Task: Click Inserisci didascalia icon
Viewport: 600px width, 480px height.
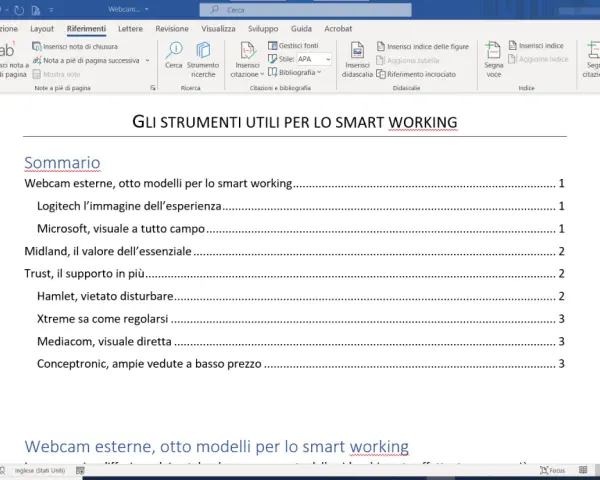Action: click(357, 50)
